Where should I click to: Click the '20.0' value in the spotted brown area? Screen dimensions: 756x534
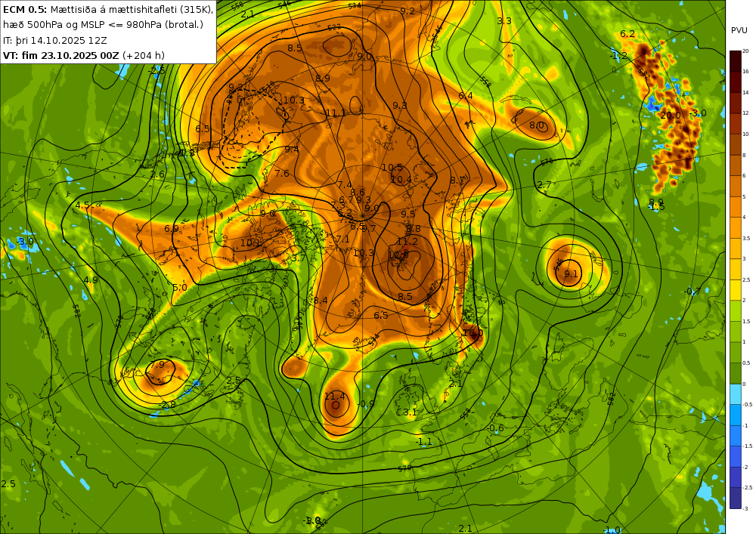click(x=671, y=115)
